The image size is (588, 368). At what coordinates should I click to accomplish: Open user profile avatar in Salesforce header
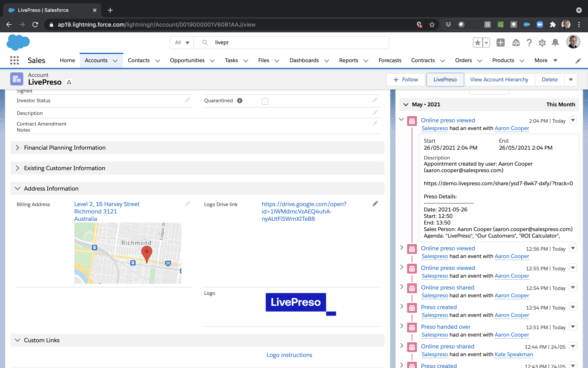pyautogui.click(x=573, y=42)
